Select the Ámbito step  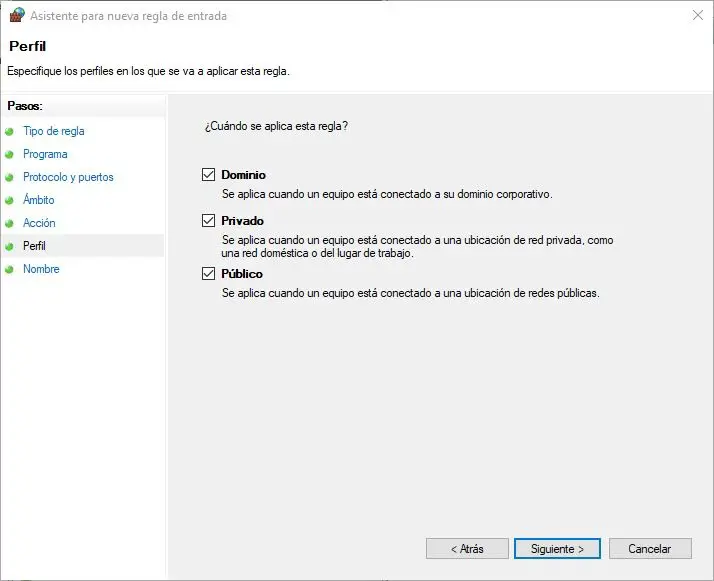point(39,200)
